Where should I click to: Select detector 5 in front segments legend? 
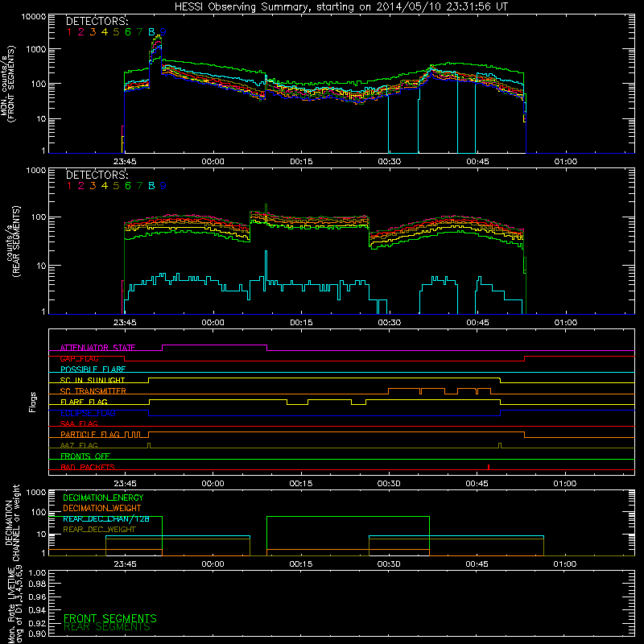click(x=116, y=32)
